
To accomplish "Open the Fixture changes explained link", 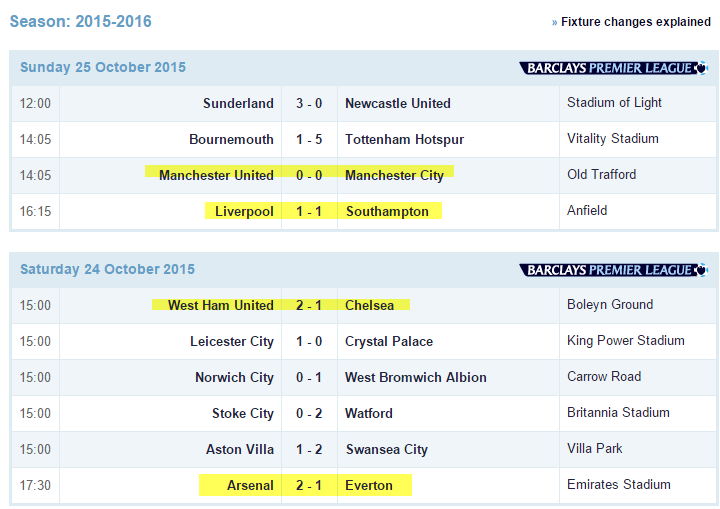I will click(636, 22).
